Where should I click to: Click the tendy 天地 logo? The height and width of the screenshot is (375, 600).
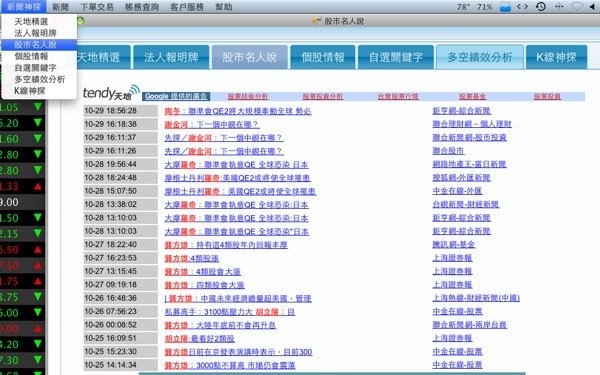point(111,92)
